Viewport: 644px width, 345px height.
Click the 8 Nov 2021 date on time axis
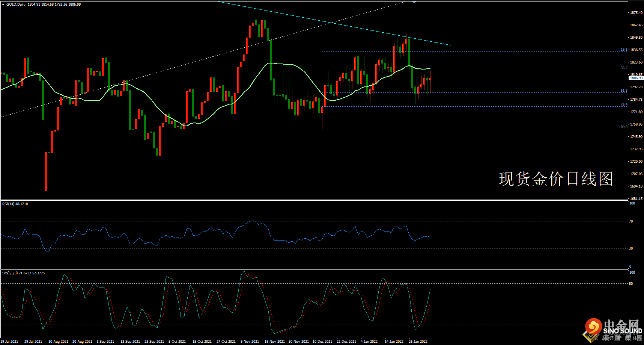250,342
